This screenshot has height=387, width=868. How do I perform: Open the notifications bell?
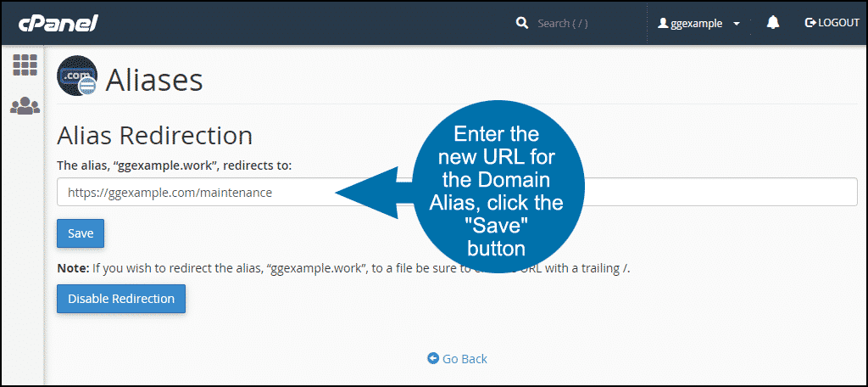click(x=772, y=23)
